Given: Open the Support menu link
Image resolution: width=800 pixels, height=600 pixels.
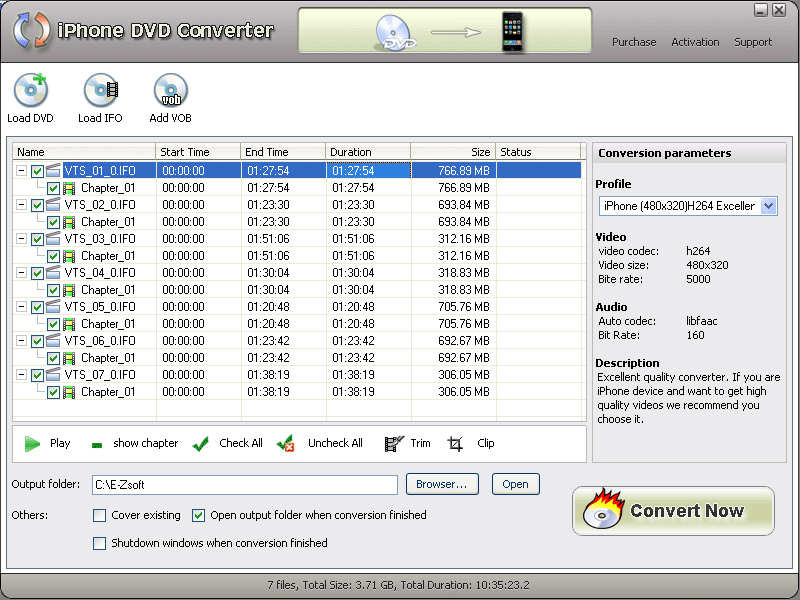Looking at the screenshot, I should [x=753, y=42].
